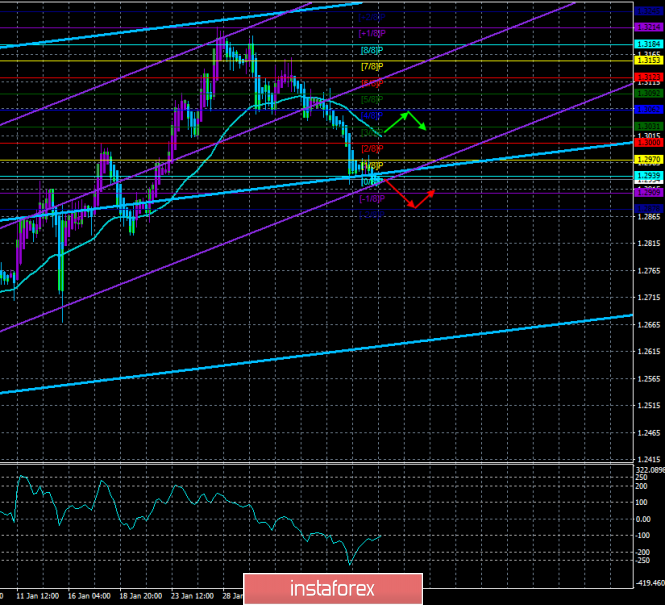This screenshot has height=605, width=665.
Task: Click the 18 Jan 20:00 time label
Action: tap(141, 596)
